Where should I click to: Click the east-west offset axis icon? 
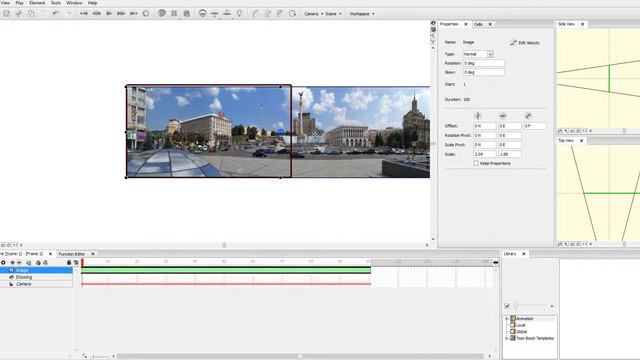tap(503, 116)
